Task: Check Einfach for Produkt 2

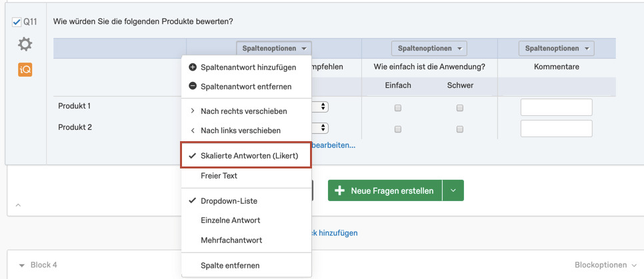Action: click(397, 129)
